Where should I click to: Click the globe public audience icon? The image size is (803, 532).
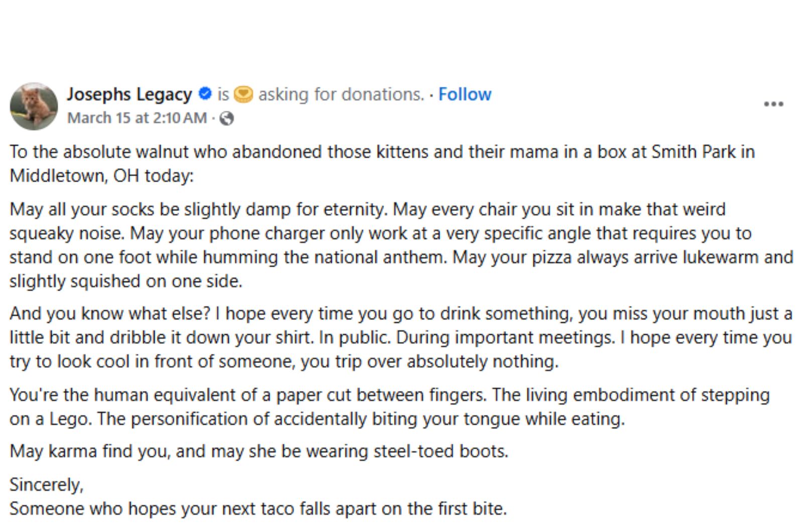(227, 118)
